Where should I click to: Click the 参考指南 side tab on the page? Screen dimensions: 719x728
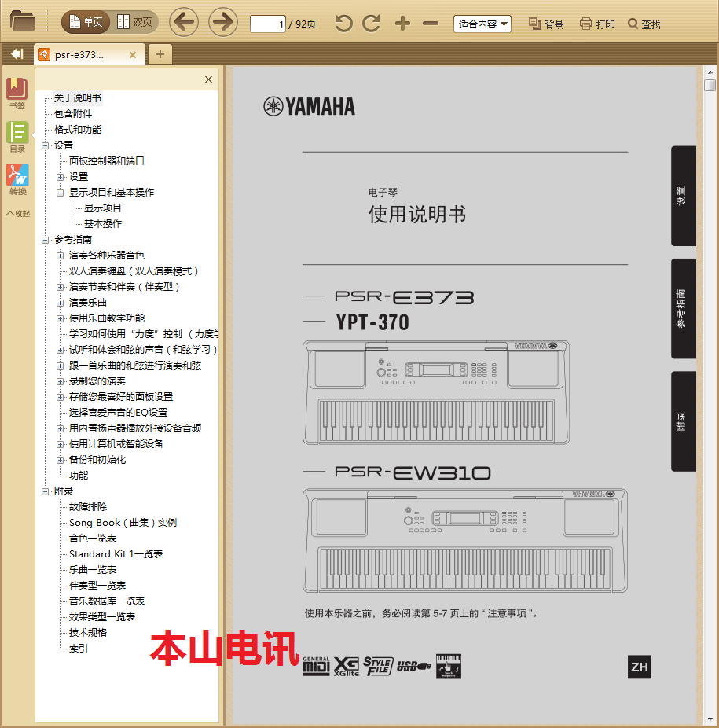(x=684, y=309)
